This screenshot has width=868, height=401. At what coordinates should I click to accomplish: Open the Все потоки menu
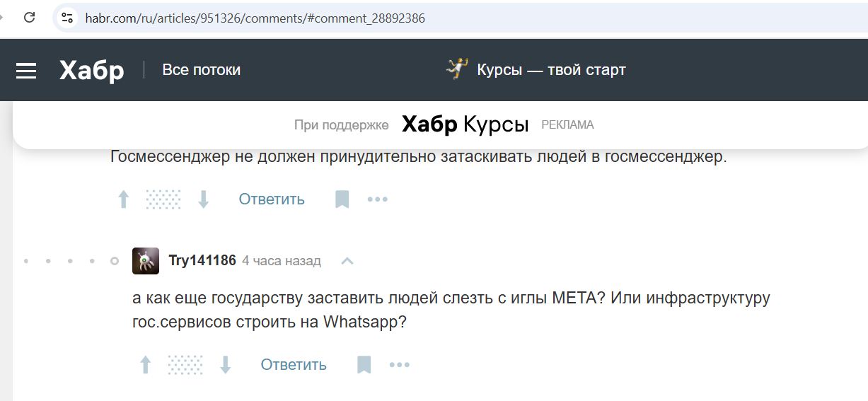pyautogui.click(x=201, y=70)
